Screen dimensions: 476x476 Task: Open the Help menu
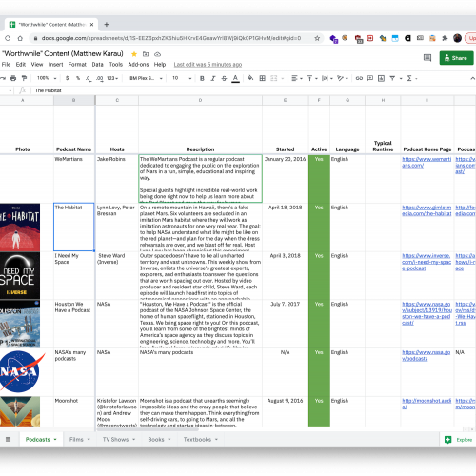click(x=160, y=65)
